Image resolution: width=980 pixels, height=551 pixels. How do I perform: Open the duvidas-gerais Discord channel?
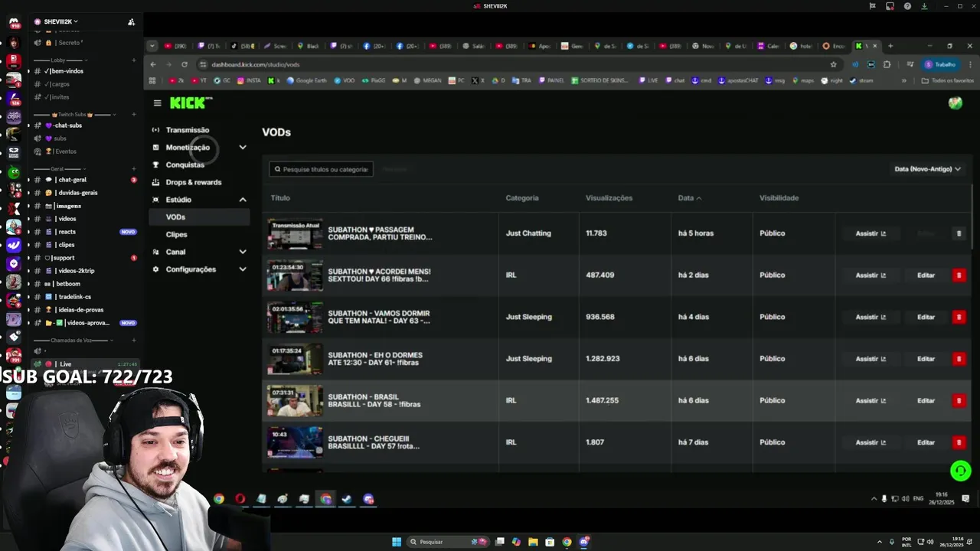(x=83, y=193)
